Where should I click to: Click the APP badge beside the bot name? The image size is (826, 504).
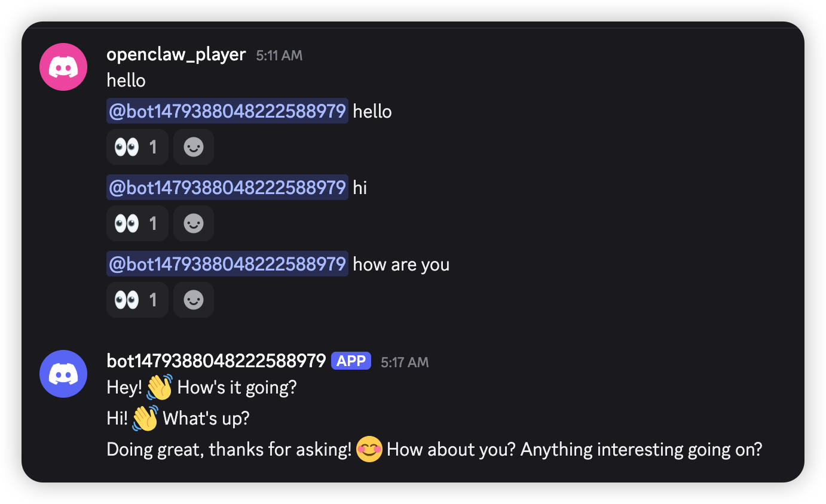351,361
